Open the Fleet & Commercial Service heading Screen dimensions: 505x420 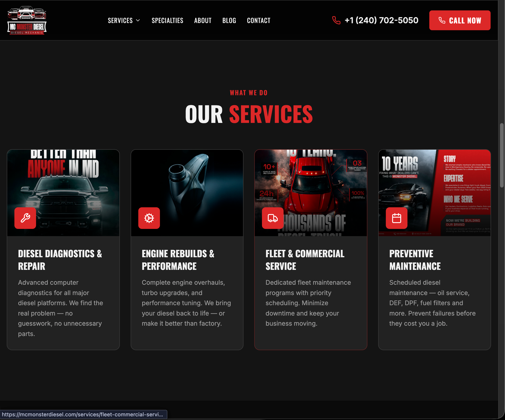coord(305,260)
